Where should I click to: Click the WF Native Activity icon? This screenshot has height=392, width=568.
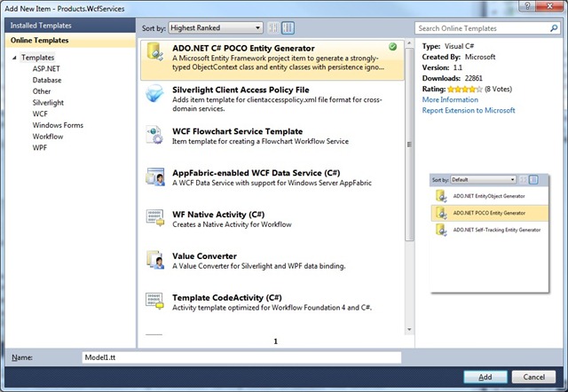click(x=155, y=217)
